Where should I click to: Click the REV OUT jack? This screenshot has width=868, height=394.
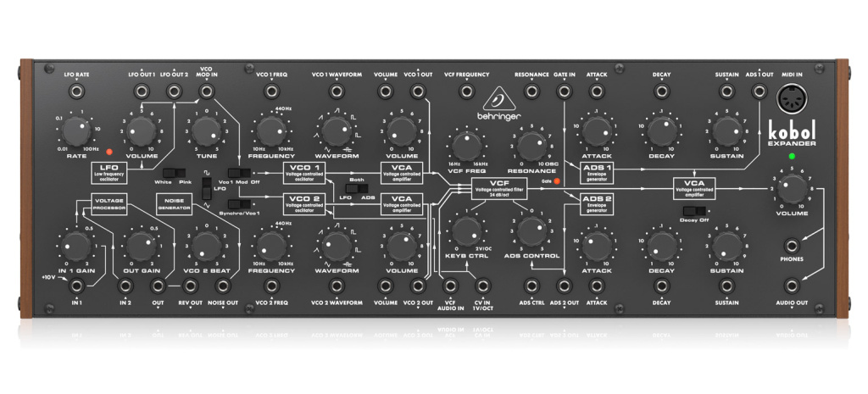[x=190, y=286]
